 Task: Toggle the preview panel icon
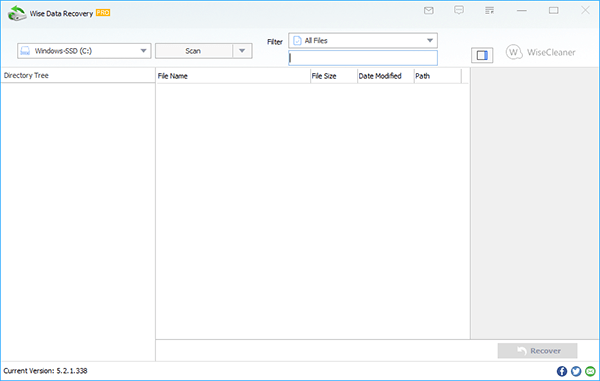pyautogui.click(x=482, y=55)
